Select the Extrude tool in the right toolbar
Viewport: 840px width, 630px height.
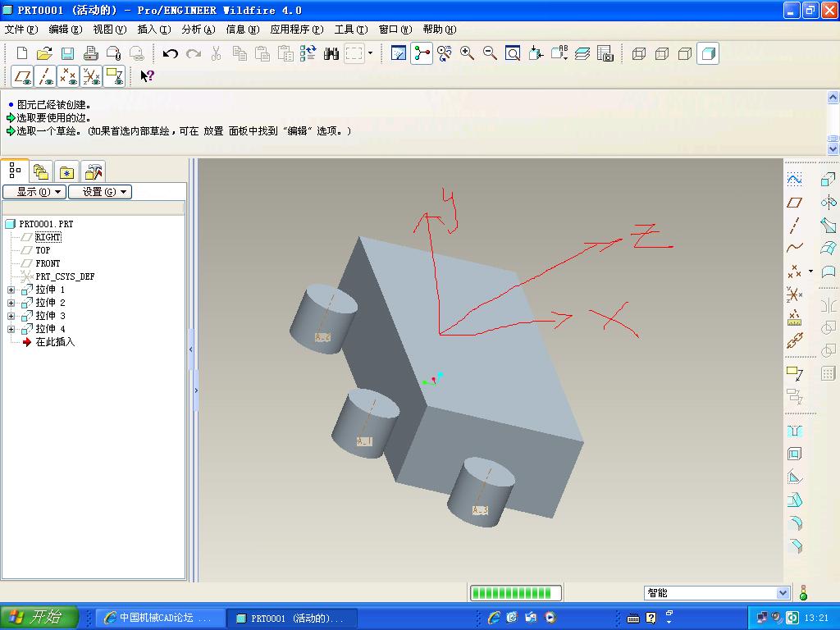(x=829, y=179)
